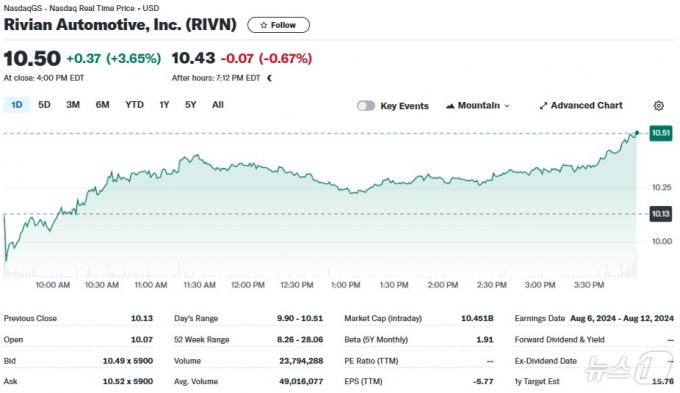Click Rivian Automotive, Inc. (RIVN) title
This screenshot has width=680, height=393.
click(x=120, y=25)
